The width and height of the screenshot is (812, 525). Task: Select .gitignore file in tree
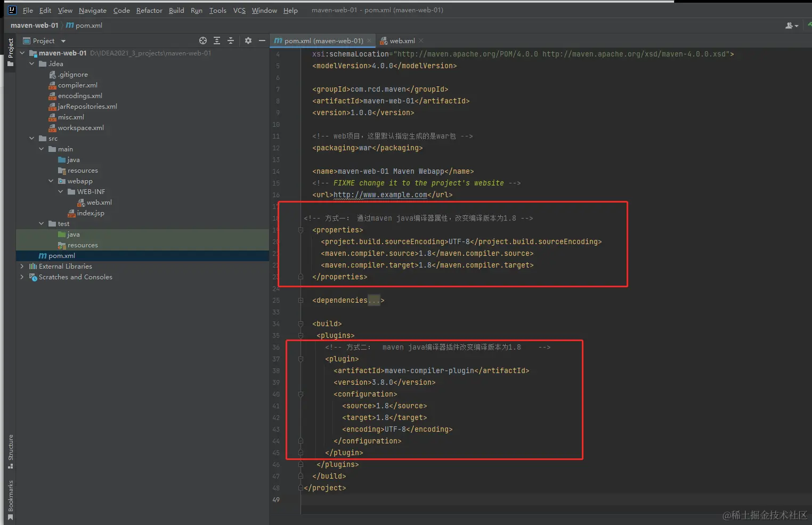[68, 74]
